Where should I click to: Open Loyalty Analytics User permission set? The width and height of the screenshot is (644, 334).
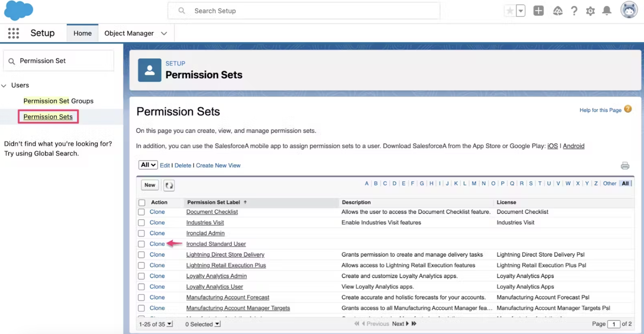pos(214,287)
